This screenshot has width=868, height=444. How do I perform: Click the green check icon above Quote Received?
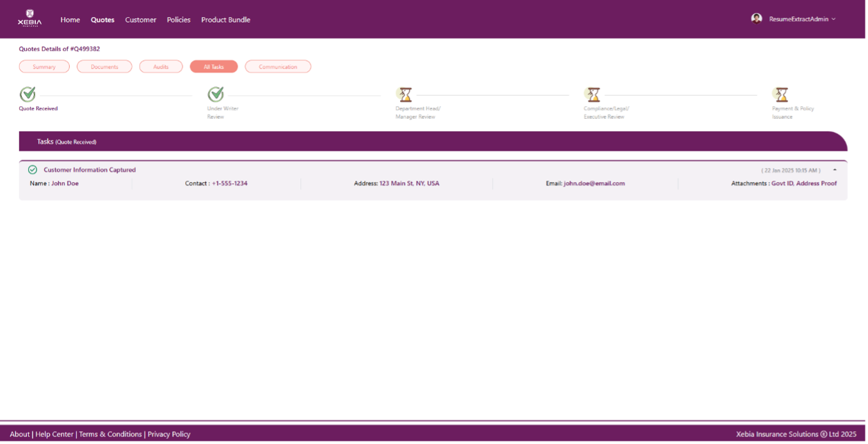[x=27, y=94]
